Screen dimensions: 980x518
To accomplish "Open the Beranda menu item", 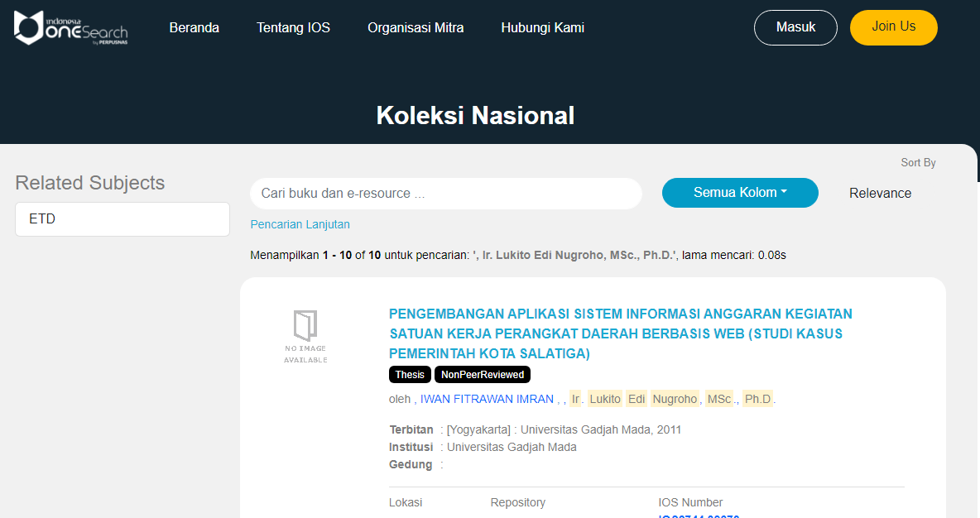I will pyautogui.click(x=194, y=28).
